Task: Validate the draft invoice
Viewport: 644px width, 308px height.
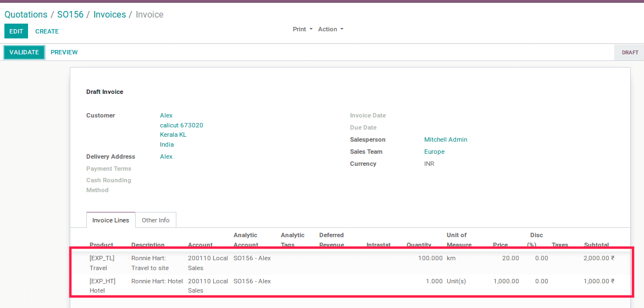Action: tap(24, 52)
